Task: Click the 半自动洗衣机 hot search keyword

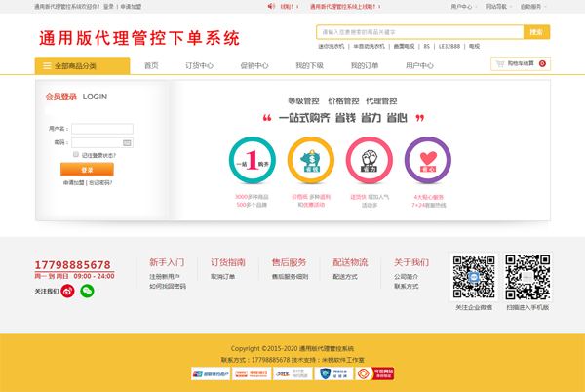Action: coord(369,46)
